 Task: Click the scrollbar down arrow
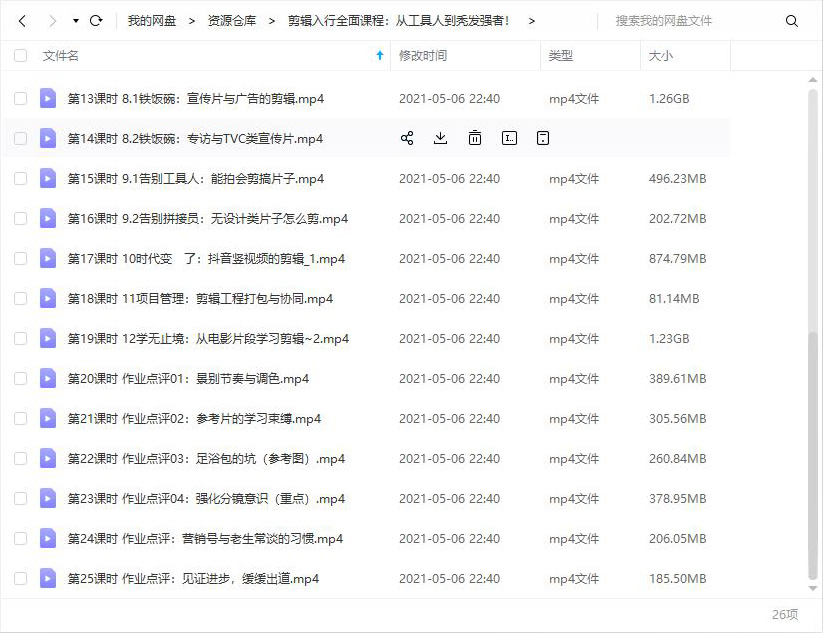pos(813,588)
